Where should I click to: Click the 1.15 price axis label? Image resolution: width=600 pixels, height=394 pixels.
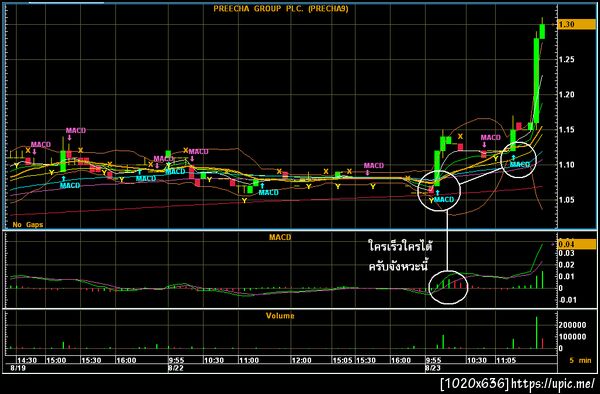566,130
